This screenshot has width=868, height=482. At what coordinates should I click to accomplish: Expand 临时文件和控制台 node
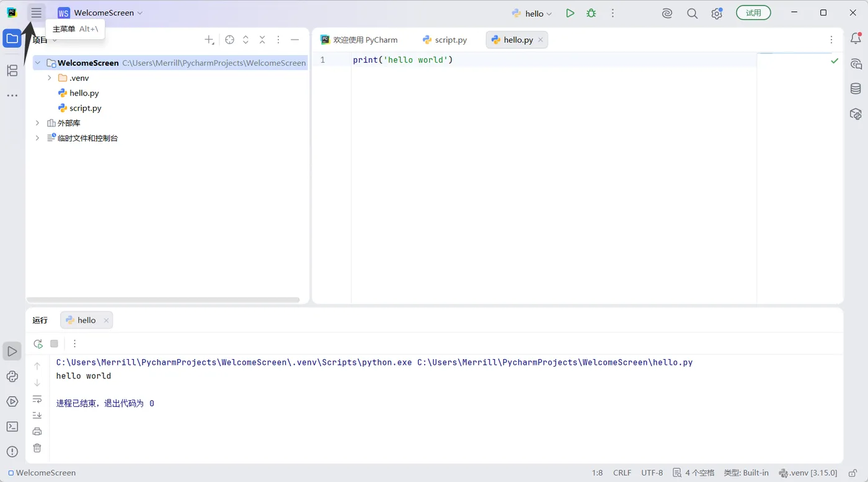pyautogui.click(x=37, y=138)
